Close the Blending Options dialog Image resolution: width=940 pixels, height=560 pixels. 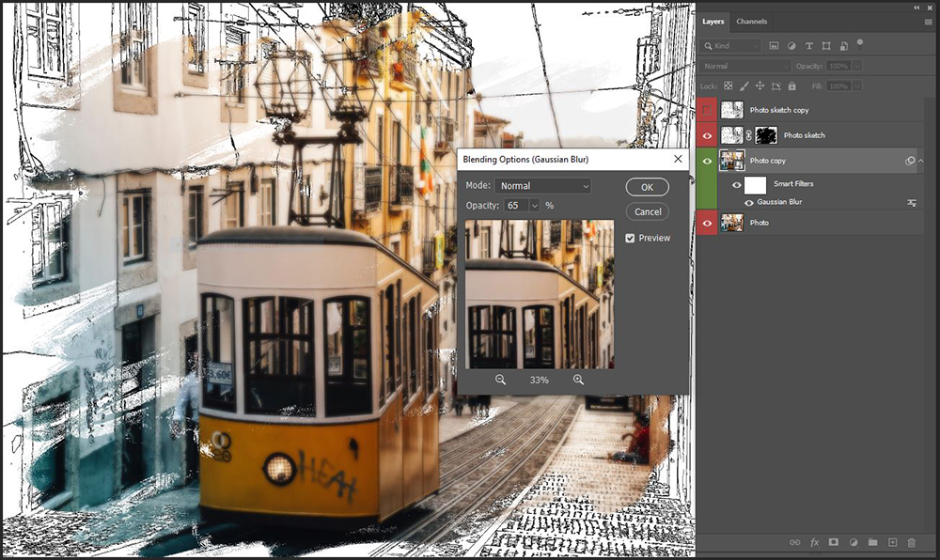(x=678, y=159)
